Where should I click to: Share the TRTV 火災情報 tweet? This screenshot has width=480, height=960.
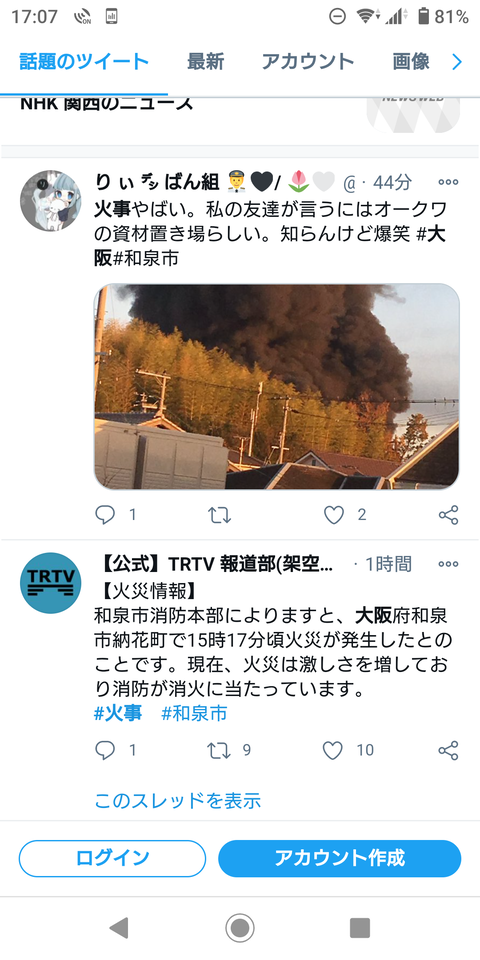[x=449, y=750]
